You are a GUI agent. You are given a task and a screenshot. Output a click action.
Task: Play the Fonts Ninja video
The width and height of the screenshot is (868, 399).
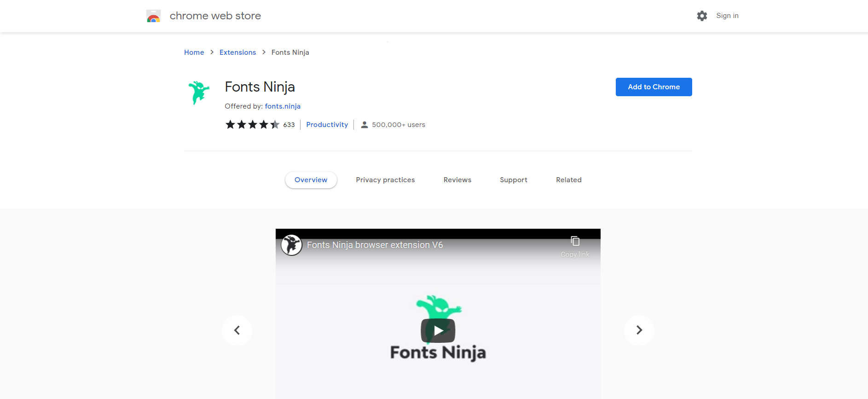click(438, 330)
